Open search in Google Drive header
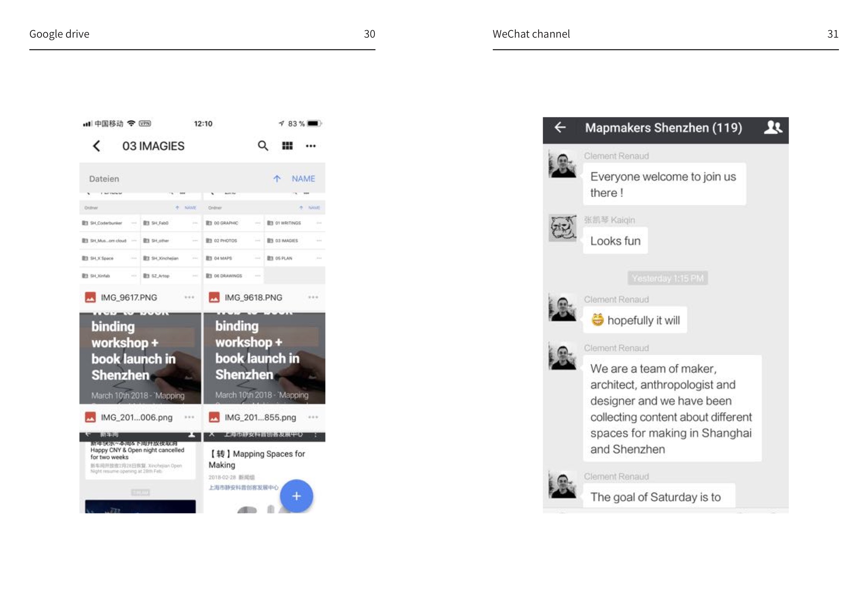 point(263,146)
